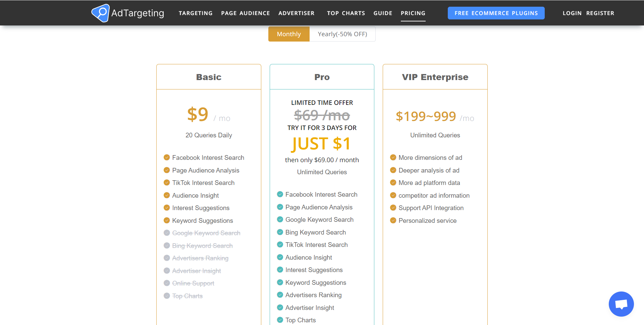Open the live chat bubble icon
Screen dimensions: 644x325
[621, 304]
